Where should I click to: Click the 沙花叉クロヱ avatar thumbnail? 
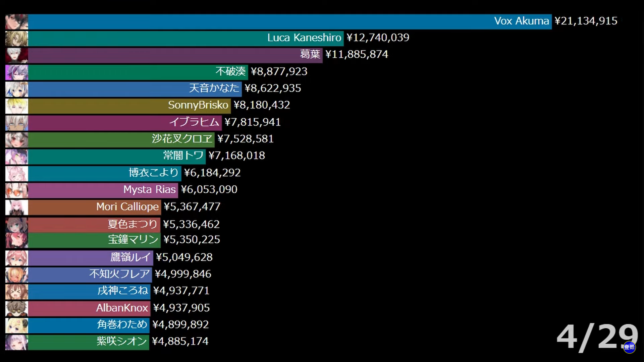click(x=16, y=140)
